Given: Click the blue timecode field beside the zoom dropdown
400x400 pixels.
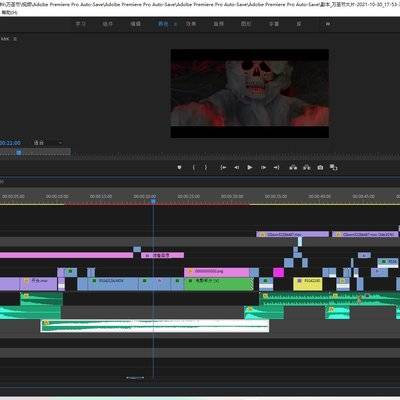Looking at the screenshot, I should click(10, 143).
